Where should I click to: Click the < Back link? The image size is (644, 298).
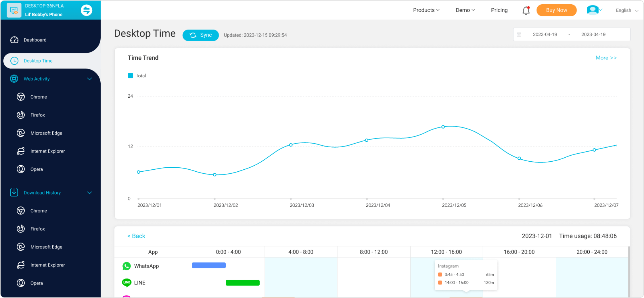(136, 236)
